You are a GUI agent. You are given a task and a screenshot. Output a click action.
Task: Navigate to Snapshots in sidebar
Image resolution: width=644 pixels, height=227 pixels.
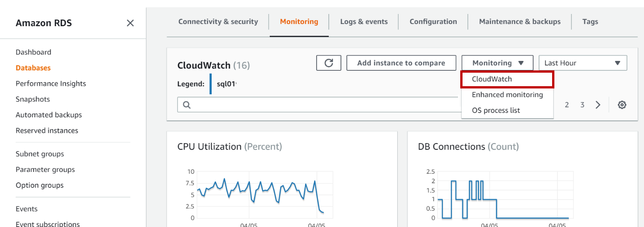[32, 99]
